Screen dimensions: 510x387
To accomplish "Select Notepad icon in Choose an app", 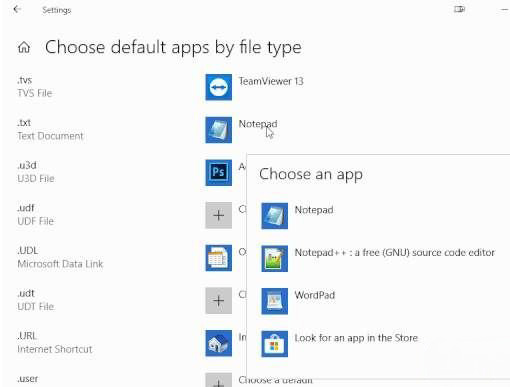I will click(274, 216).
